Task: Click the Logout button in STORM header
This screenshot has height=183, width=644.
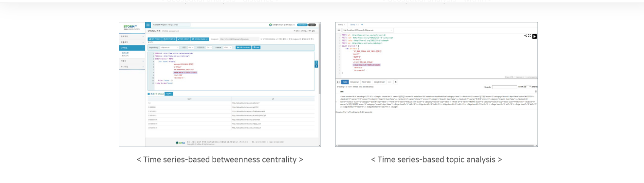Action: [312, 25]
